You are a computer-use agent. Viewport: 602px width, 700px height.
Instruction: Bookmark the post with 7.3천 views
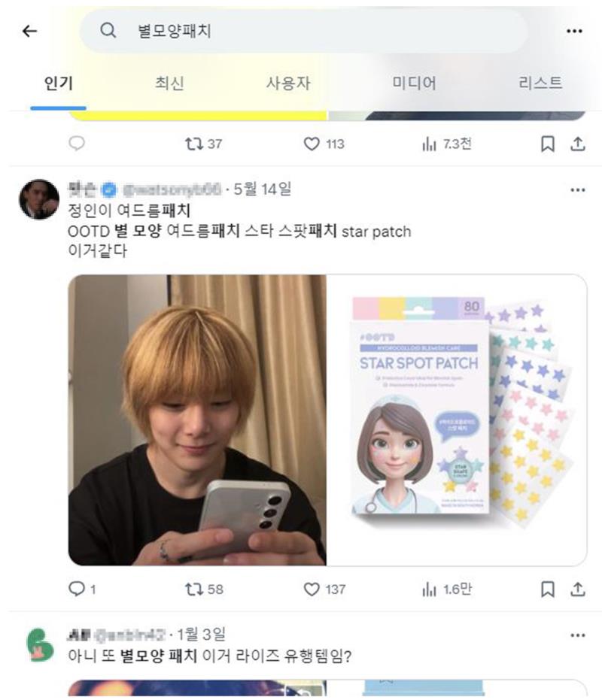[548, 144]
